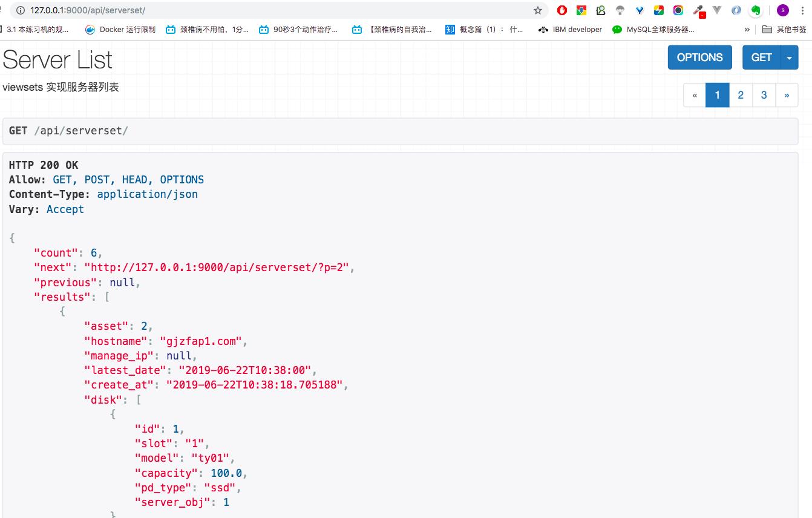Open the 其他书签 bookmarks folder

(784, 29)
